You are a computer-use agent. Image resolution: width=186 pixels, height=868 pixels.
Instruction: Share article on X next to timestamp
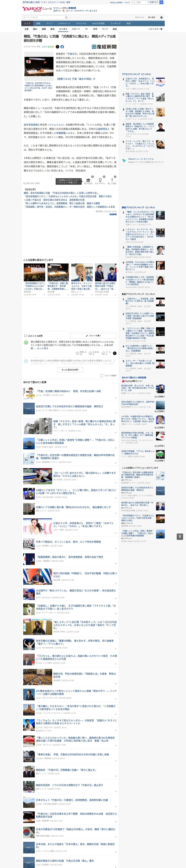(57, 47)
